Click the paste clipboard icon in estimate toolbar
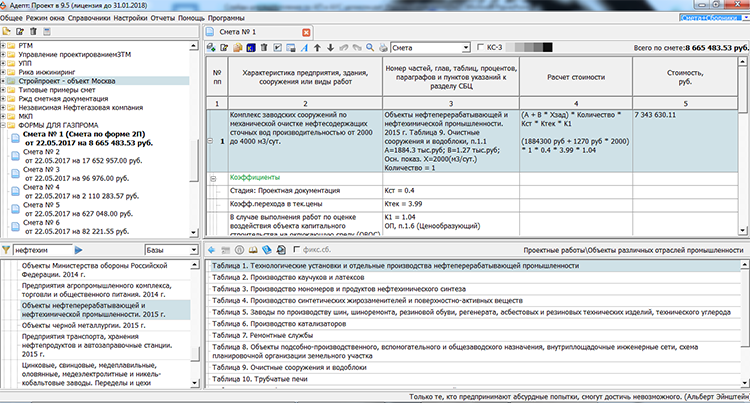This screenshot has width=750, height=403. [237, 47]
